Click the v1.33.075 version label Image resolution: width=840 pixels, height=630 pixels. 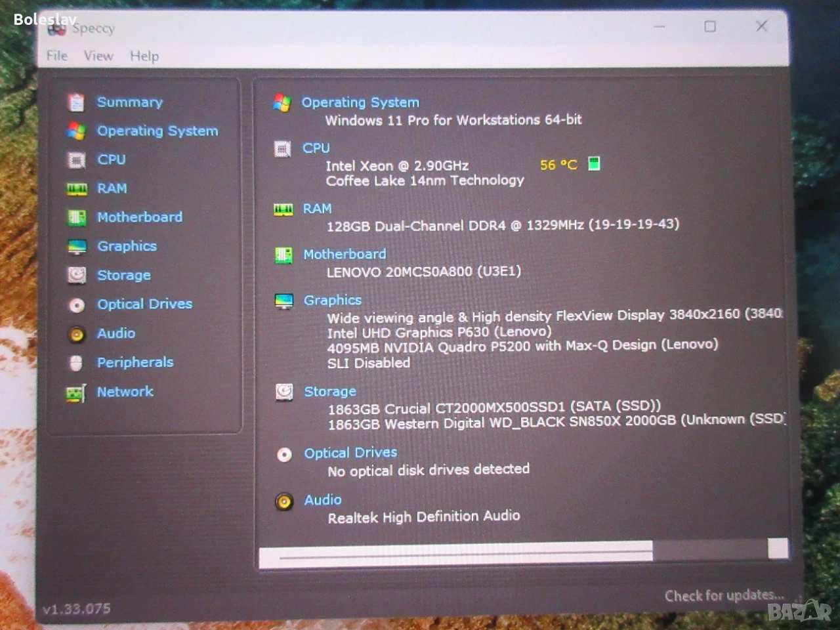77,609
